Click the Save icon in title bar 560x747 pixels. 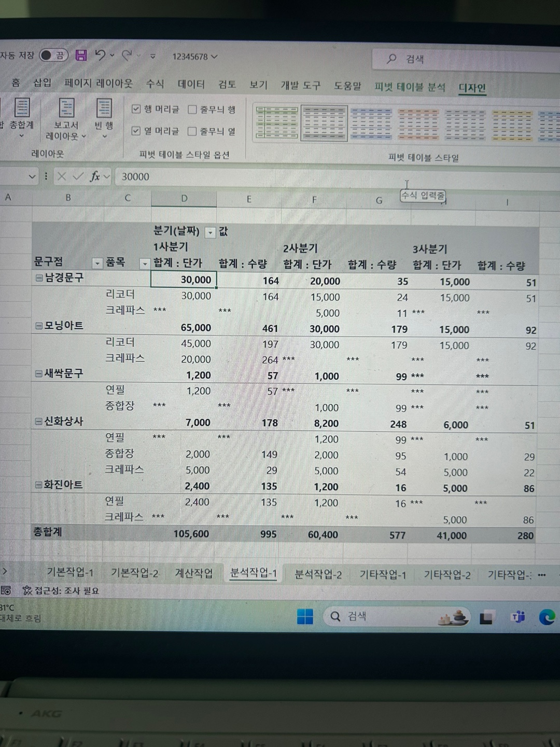[81, 55]
